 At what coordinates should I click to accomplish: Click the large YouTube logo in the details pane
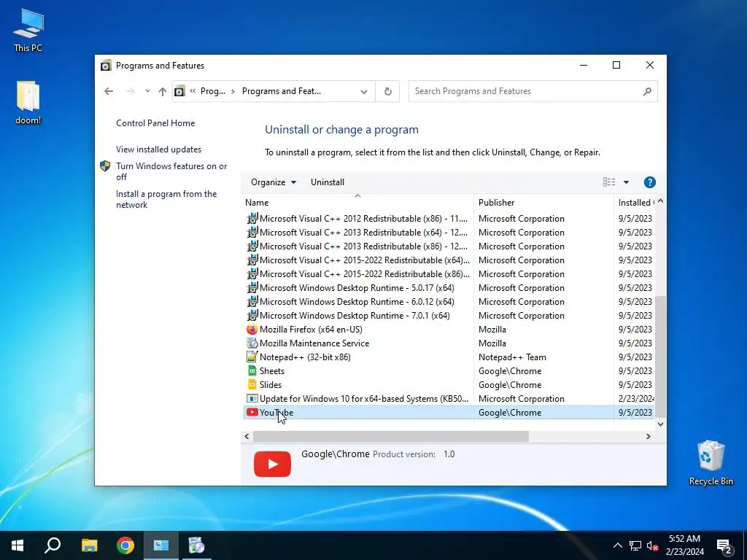[272, 464]
